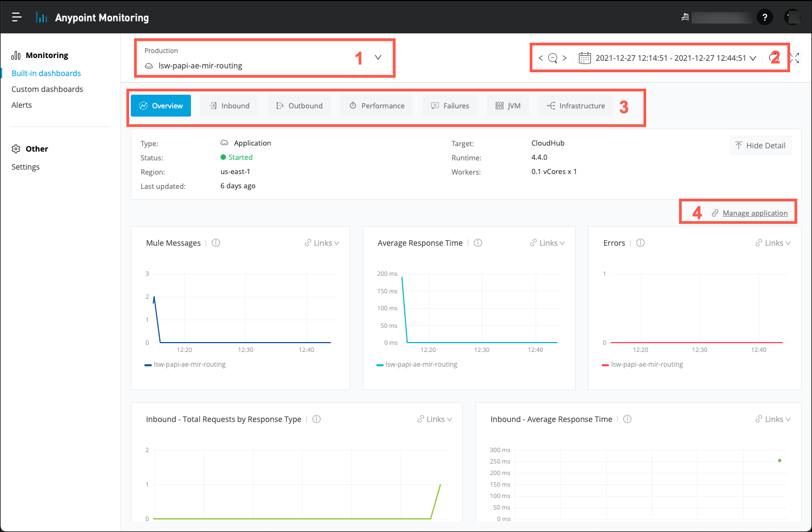This screenshot has height=532, width=812.
Task: Switch to the Performance tab
Action: click(x=377, y=106)
